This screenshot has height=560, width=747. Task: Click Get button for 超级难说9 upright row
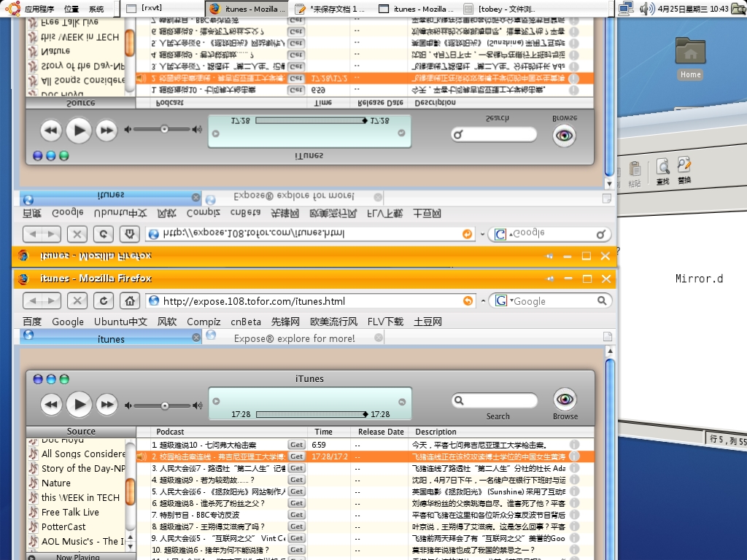pyautogui.click(x=296, y=480)
